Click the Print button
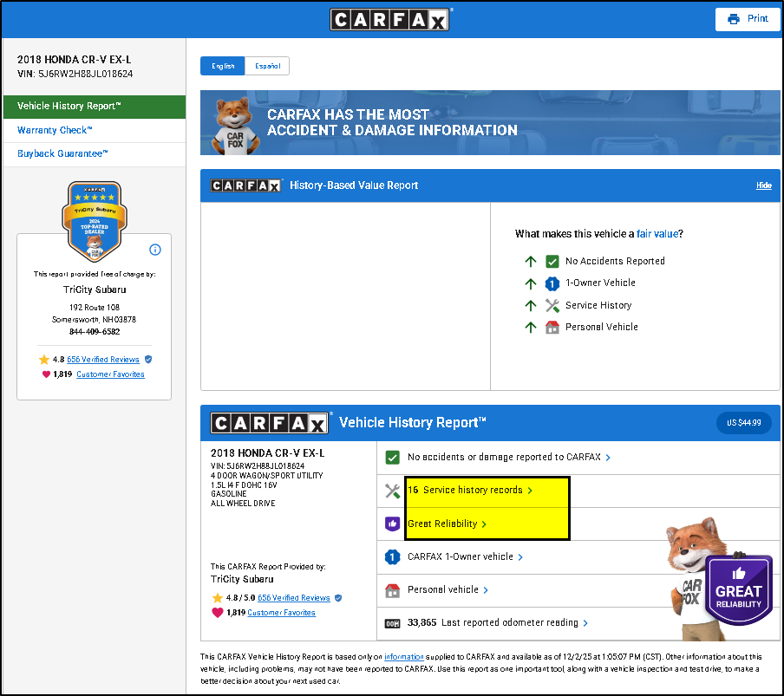The width and height of the screenshot is (784, 696). coord(748,19)
